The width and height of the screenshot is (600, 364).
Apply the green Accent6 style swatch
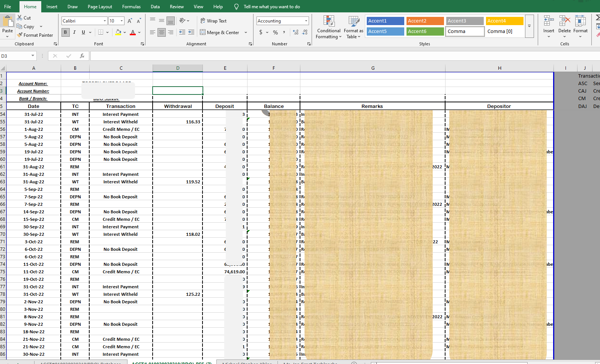pyautogui.click(x=425, y=31)
